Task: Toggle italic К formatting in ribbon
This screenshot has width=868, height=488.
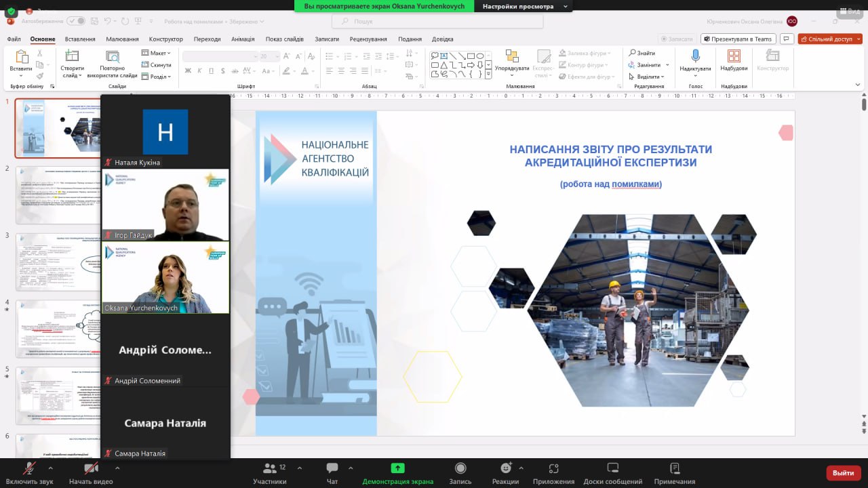Action: (x=199, y=70)
